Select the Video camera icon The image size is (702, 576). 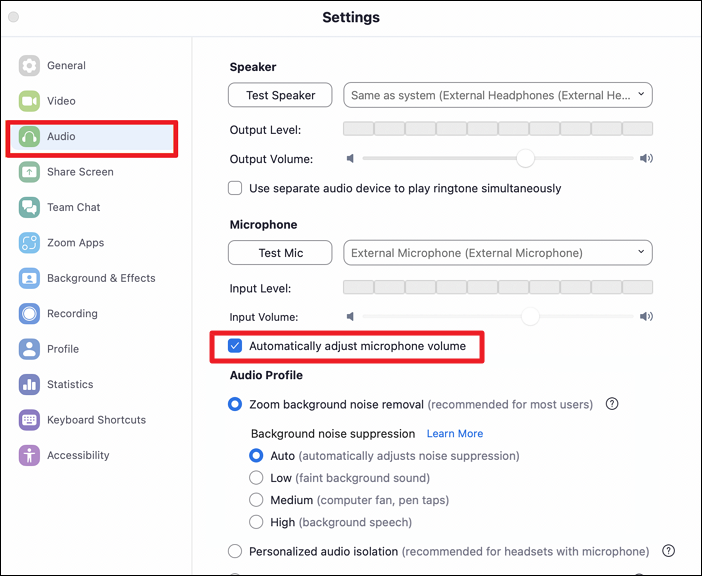[29, 101]
